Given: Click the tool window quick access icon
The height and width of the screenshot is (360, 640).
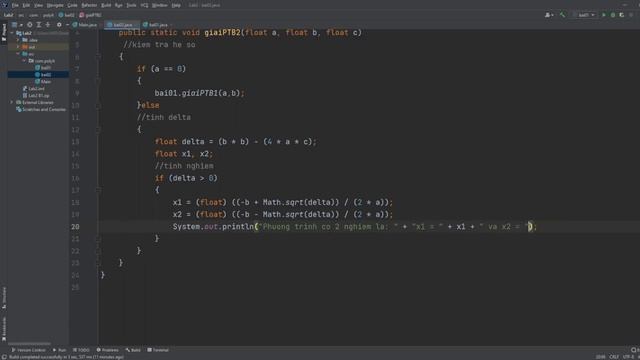Looking at the screenshot, I should pyautogui.click(x=4, y=357).
